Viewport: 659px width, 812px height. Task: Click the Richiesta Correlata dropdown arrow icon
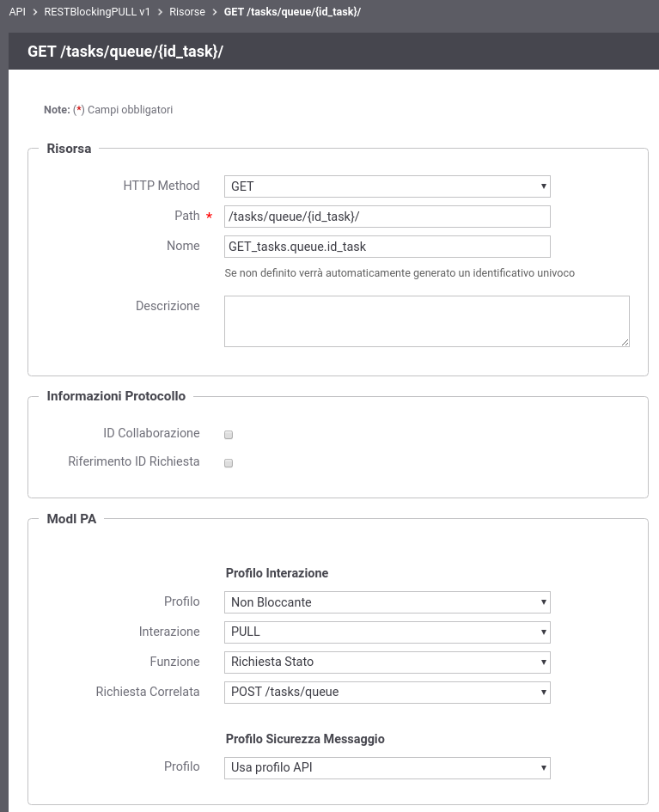pyautogui.click(x=544, y=692)
